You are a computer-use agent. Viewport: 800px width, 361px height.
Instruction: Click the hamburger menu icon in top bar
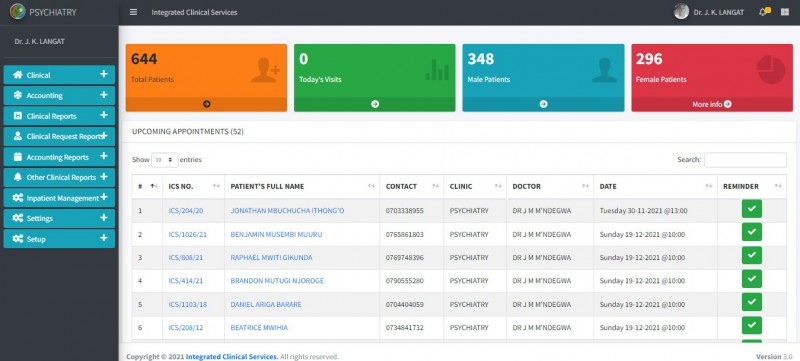point(133,12)
